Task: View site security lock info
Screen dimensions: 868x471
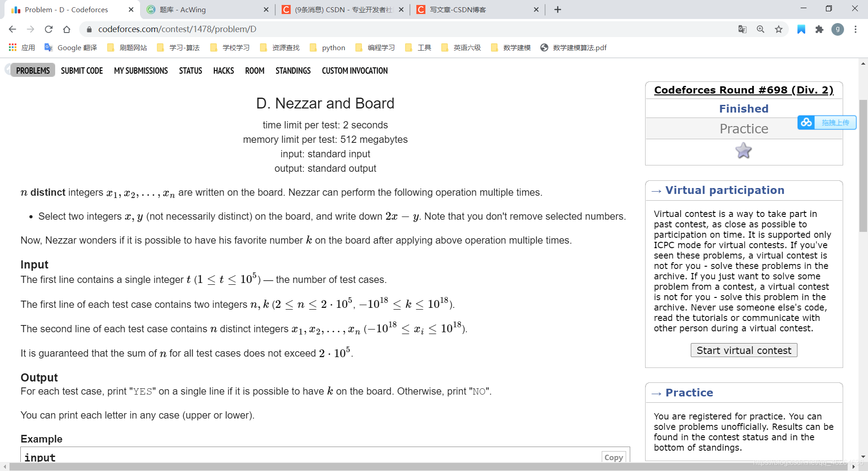Action: pyautogui.click(x=89, y=29)
